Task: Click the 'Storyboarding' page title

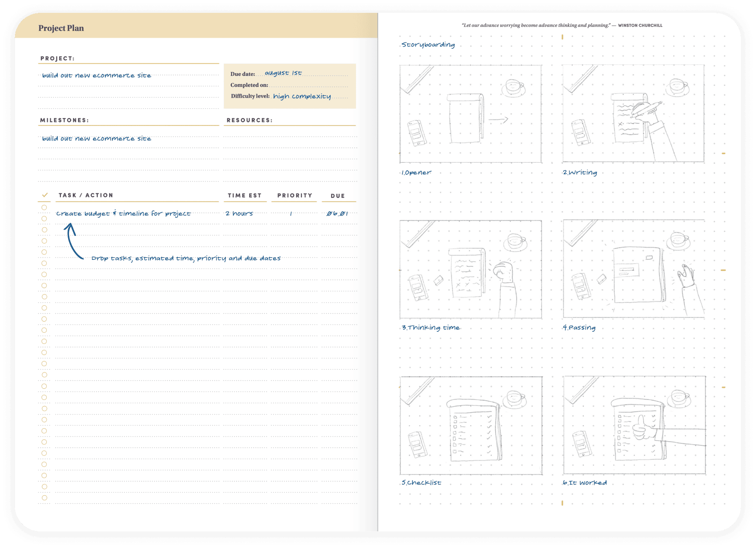Action: [428, 45]
